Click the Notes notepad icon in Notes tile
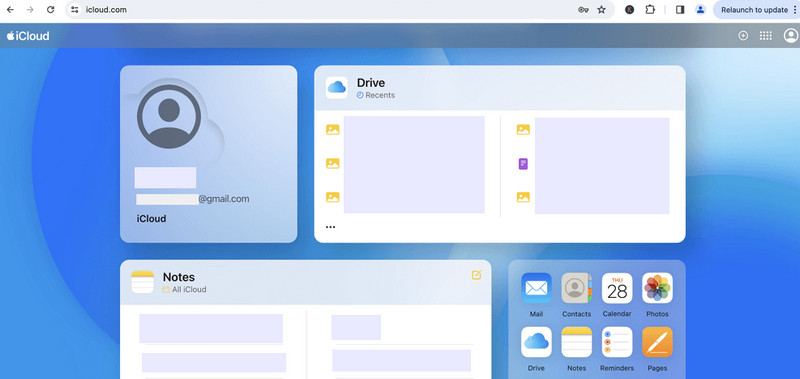This screenshot has height=379, width=800. tap(142, 282)
